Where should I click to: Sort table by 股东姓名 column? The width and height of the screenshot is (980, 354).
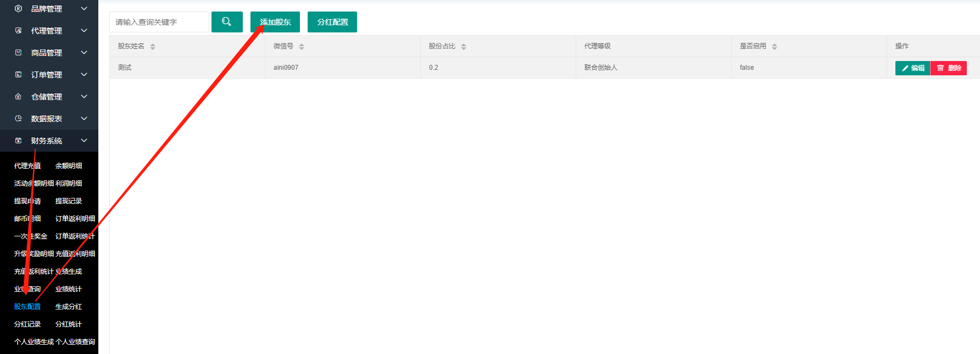[153, 47]
